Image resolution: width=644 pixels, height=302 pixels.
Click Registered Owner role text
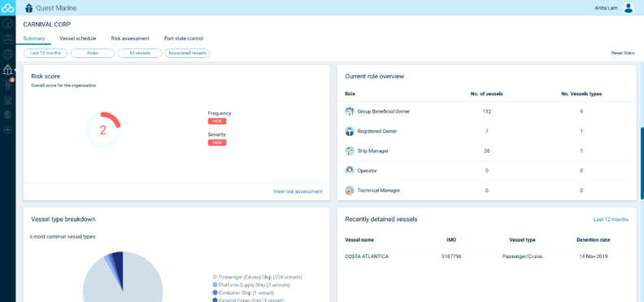(x=377, y=131)
